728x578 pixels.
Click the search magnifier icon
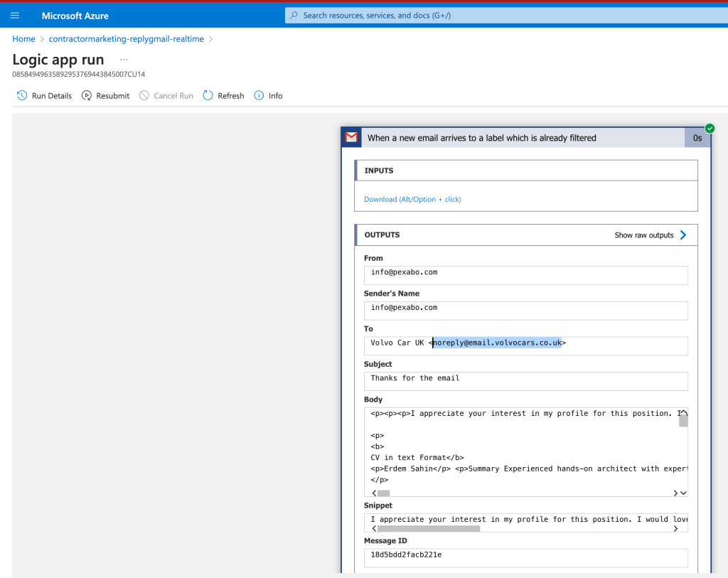[294, 16]
